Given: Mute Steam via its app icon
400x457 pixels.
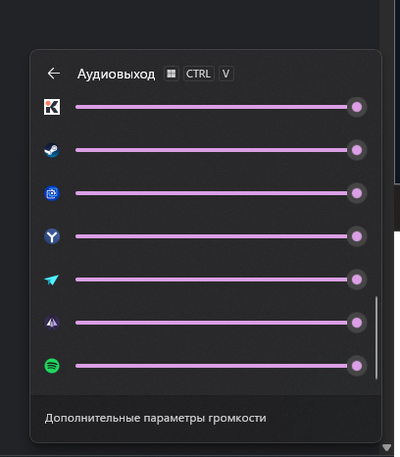Looking at the screenshot, I should [52, 150].
